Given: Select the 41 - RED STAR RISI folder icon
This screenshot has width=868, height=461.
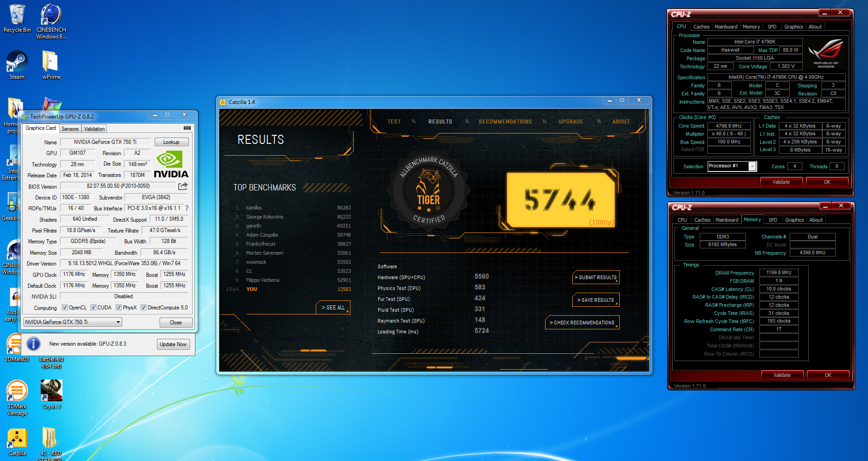Looking at the screenshot, I should click(50, 444).
